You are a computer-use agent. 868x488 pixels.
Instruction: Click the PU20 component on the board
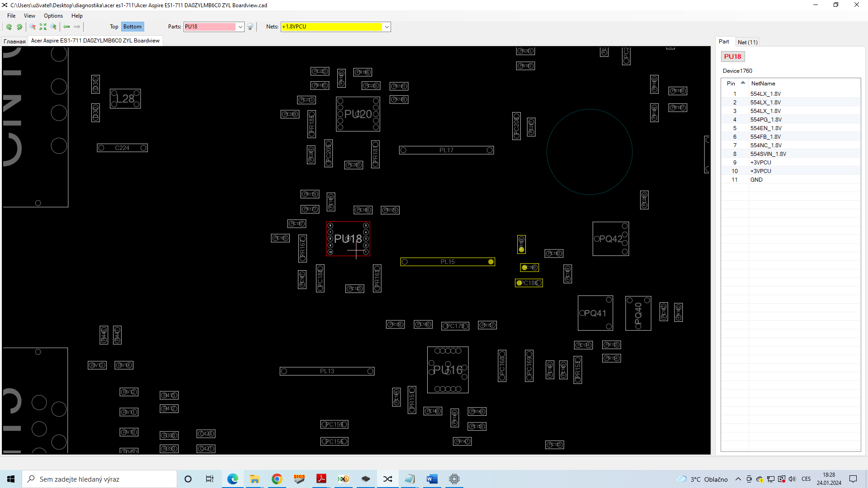tap(358, 114)
